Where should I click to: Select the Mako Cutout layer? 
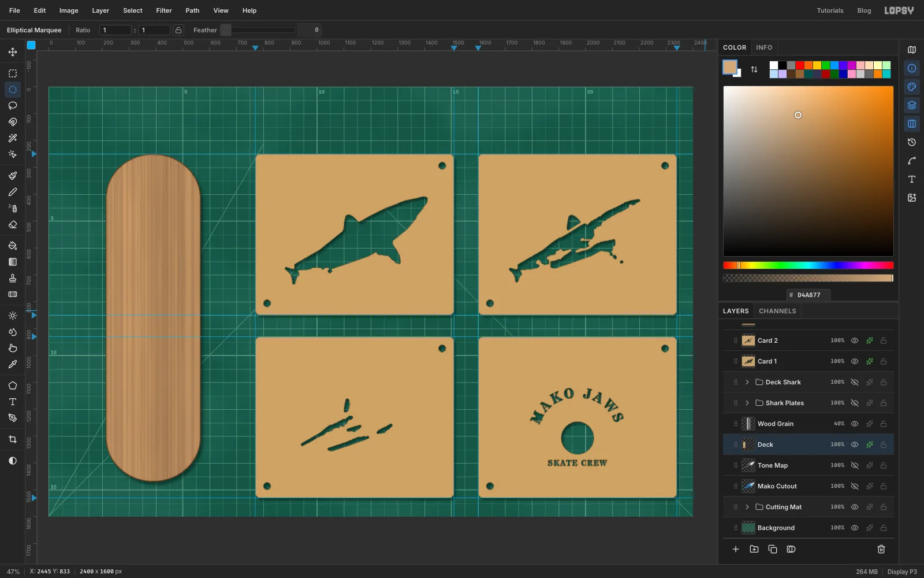click(x=808, y=486)
